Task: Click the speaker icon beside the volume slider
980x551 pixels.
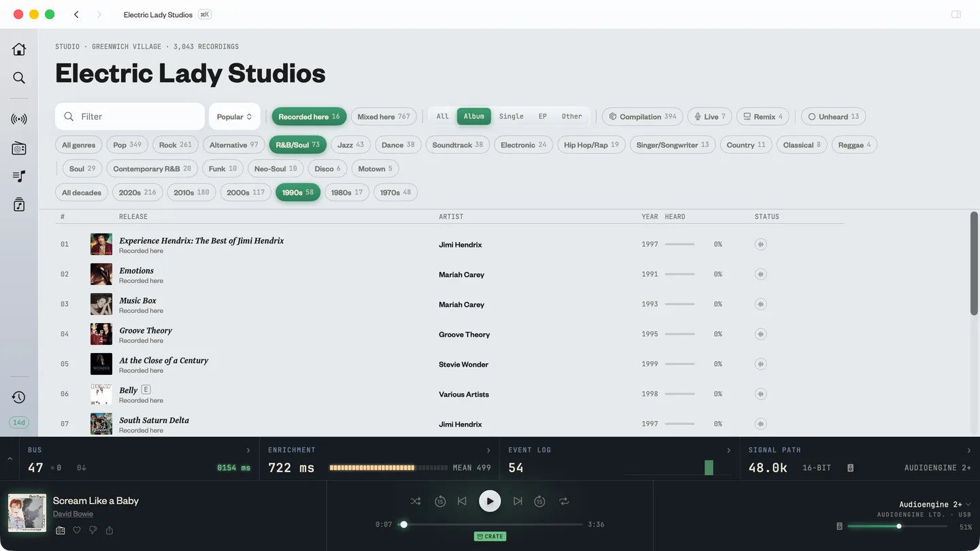Action: click(839, 527)
